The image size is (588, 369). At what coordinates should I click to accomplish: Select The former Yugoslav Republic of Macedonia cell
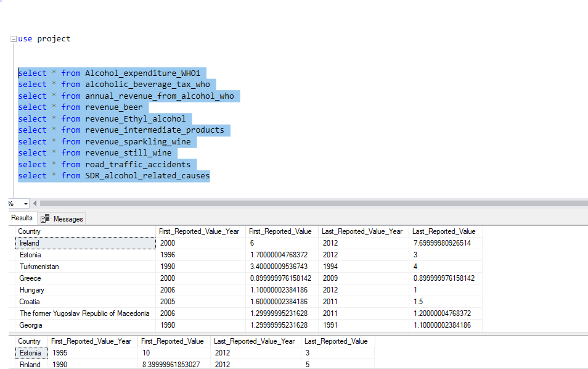pos(86,313)
